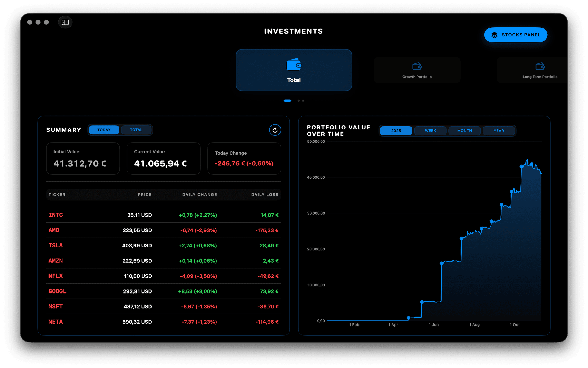Click the Growth Portfolio wallet icon

[x=417, y=66]
